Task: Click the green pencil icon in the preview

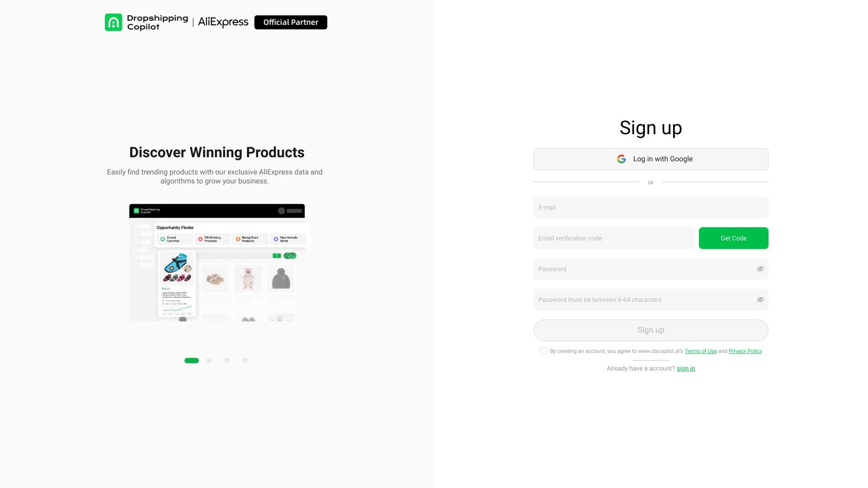Action: pos(290,256)
